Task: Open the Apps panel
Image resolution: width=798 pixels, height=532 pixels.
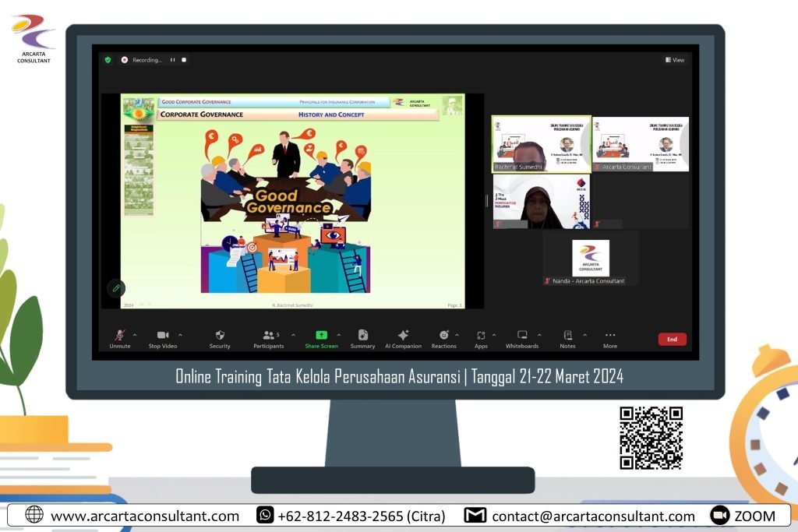Action: [x=481, y=335]
